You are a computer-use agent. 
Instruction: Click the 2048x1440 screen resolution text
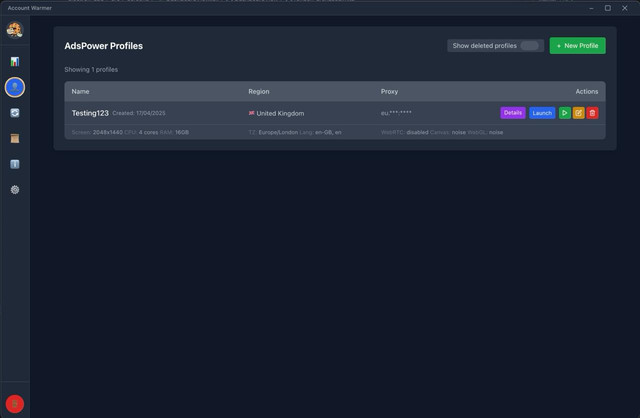click(108, 132)
